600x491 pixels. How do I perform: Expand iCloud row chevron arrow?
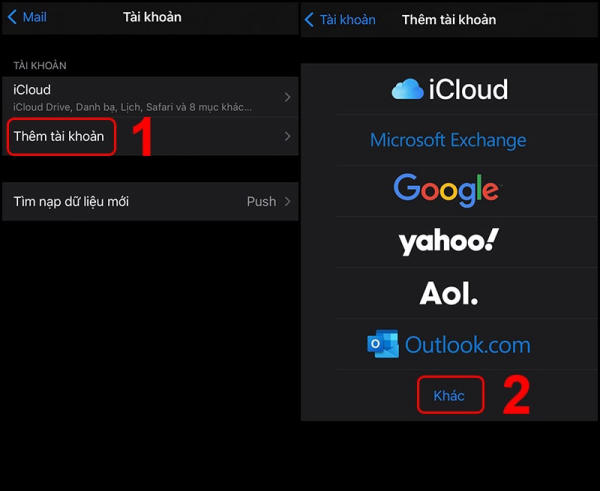pos(288,97)
